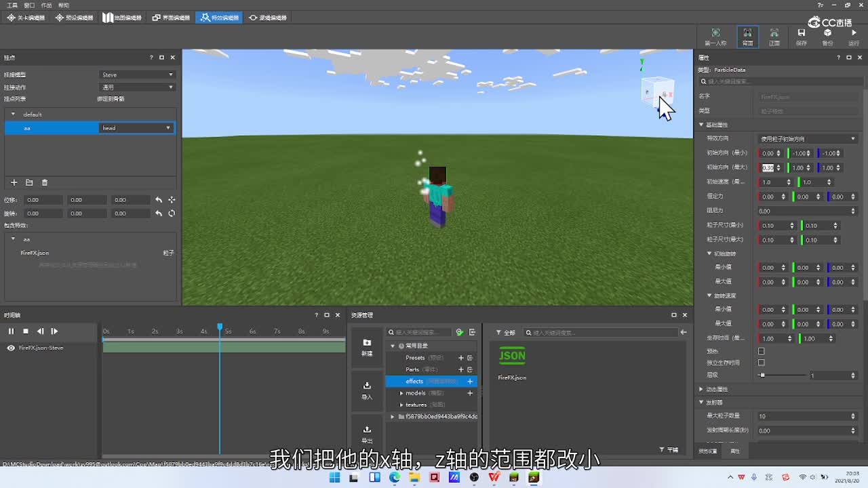Add item to Parts folder with plus

461,369
